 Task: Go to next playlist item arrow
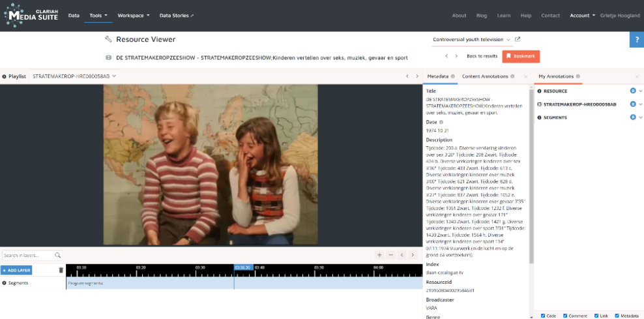pos(417,76)
